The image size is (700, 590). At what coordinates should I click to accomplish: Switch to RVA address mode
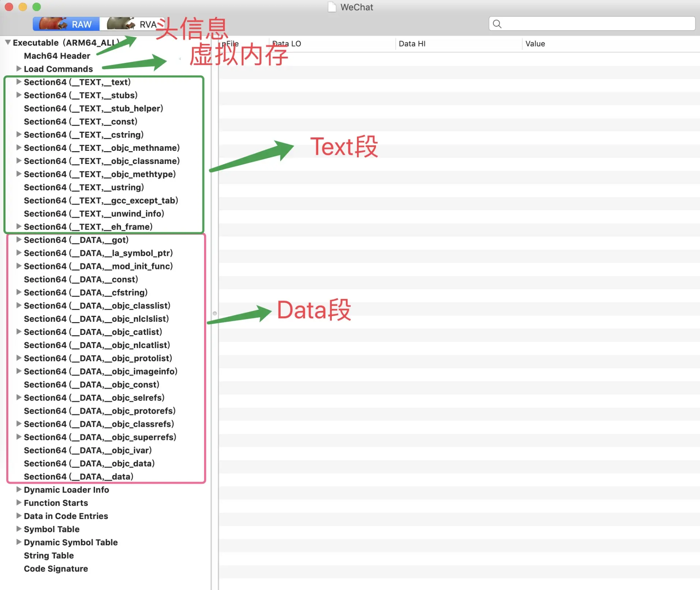point(132,24)
